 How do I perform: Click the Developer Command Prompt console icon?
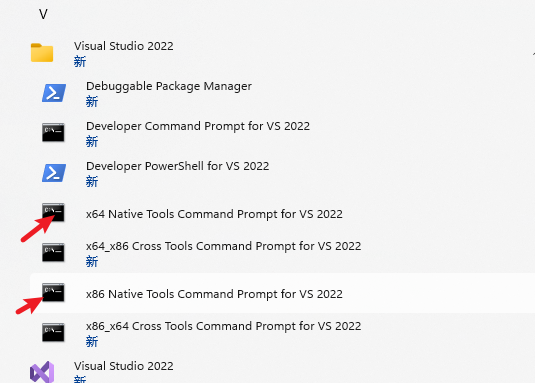(53, 132)
